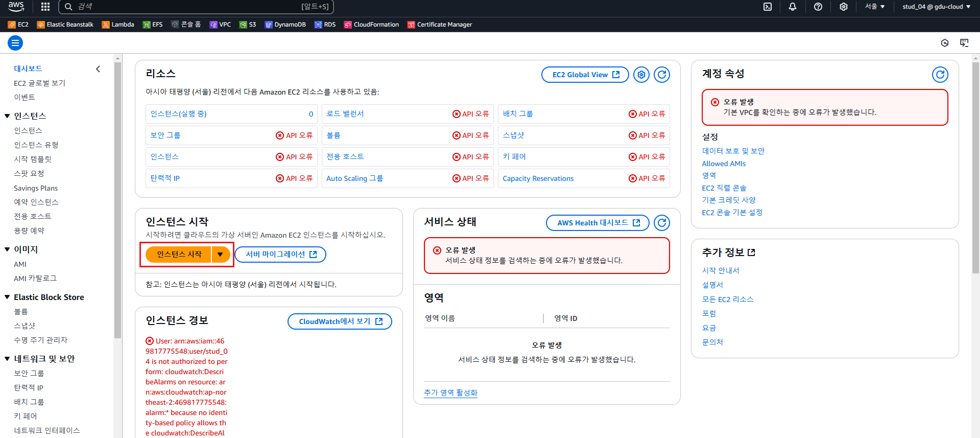Image resolution: width=980 pixels, height=438 pixels.
Task: Open 서버 마이그레이션 button
Action: coord(280,255)
